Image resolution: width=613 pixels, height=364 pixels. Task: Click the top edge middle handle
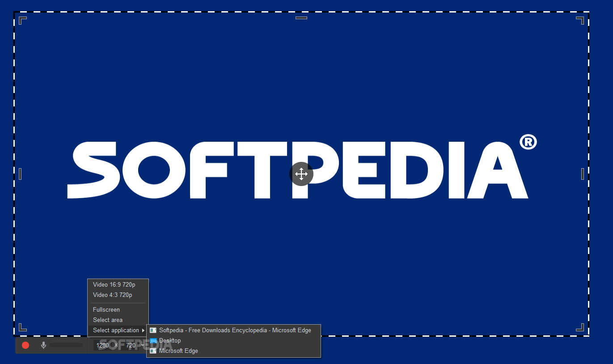pos(301,18)
